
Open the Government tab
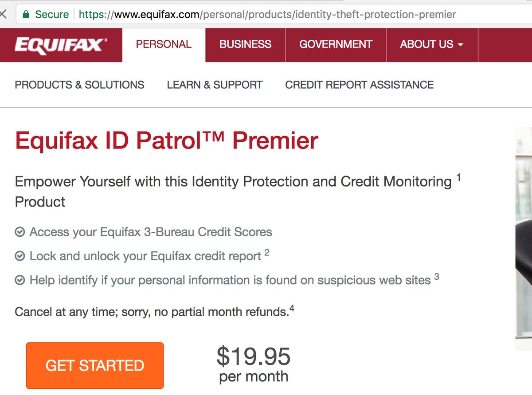(x=336, y=45)
